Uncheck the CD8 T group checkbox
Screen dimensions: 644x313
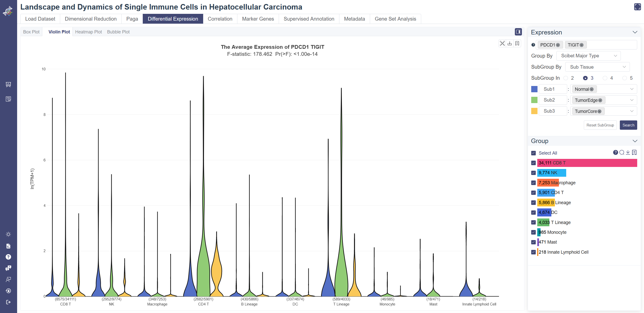pyautogui.click(x=533, y=163)
